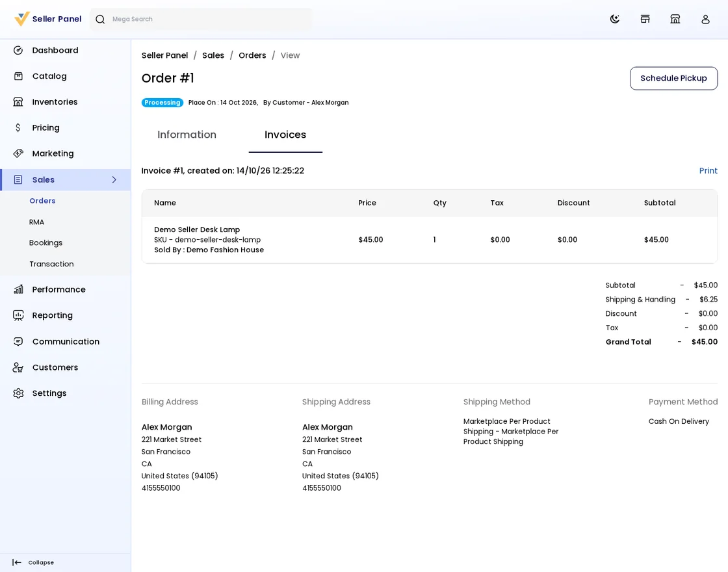This screenshot has width=728, height=572.
Task: Click the Settings gear icon
Action: pyautogui.click(x=18, y=393)
